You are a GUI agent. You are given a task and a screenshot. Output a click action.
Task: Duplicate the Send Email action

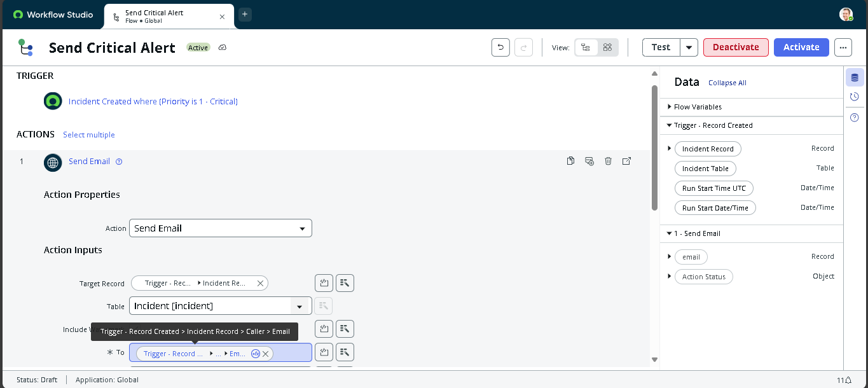point(570,161)
